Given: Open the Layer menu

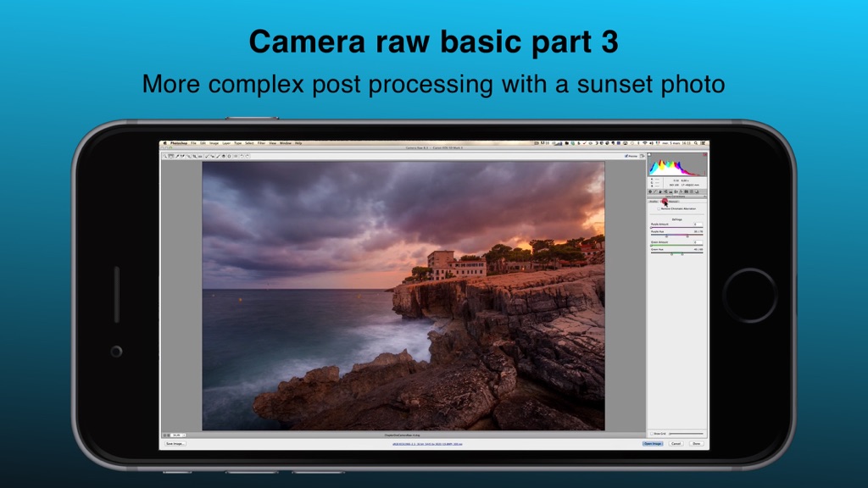Looking at the screenshot, I should pyautogui.click(x=225, y=142).
